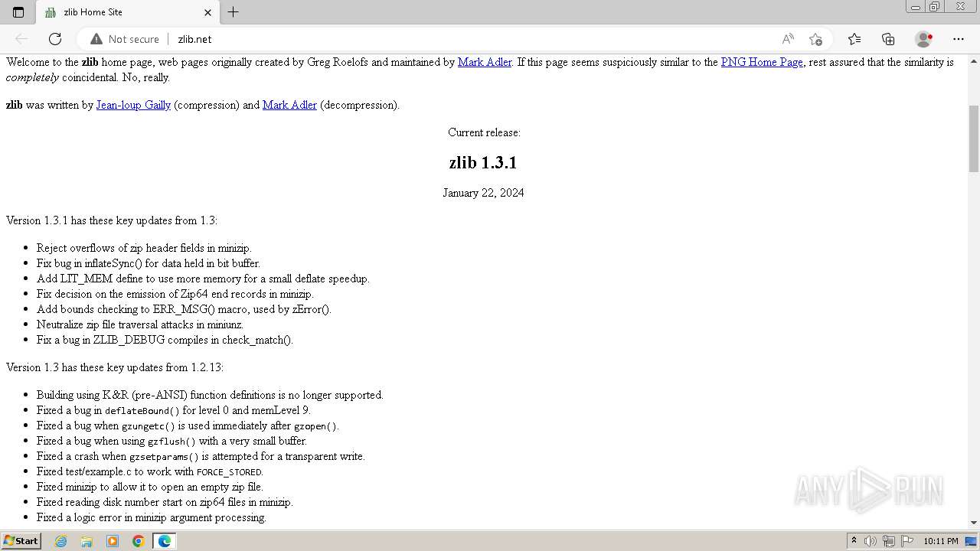Click 'Fixed a bug in deflateBound()' item
Screen dimensions: 980x551
click(173, 410)
